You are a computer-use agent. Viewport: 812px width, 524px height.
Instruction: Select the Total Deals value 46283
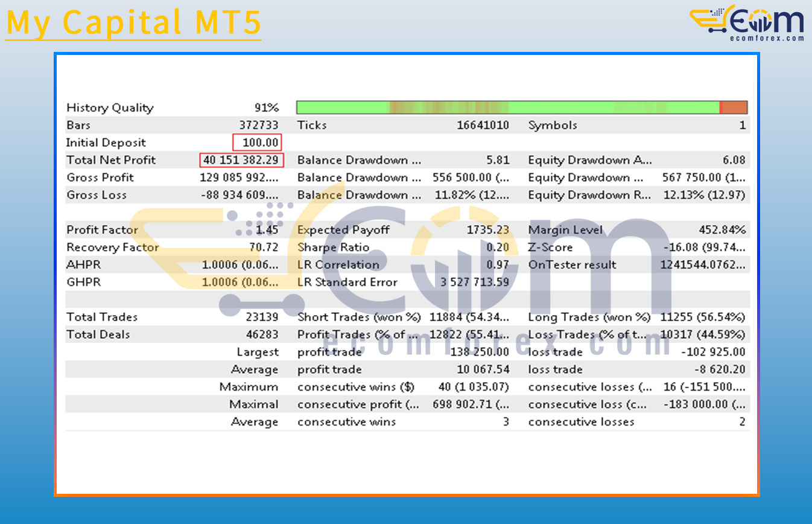tap(262, 334)
